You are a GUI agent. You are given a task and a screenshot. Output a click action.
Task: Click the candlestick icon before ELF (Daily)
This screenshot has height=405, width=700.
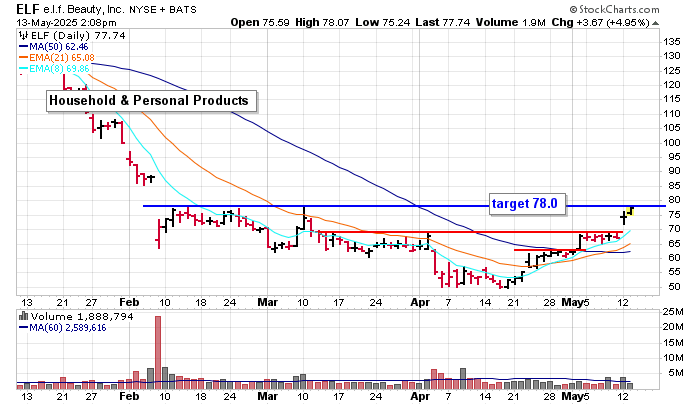23,35
